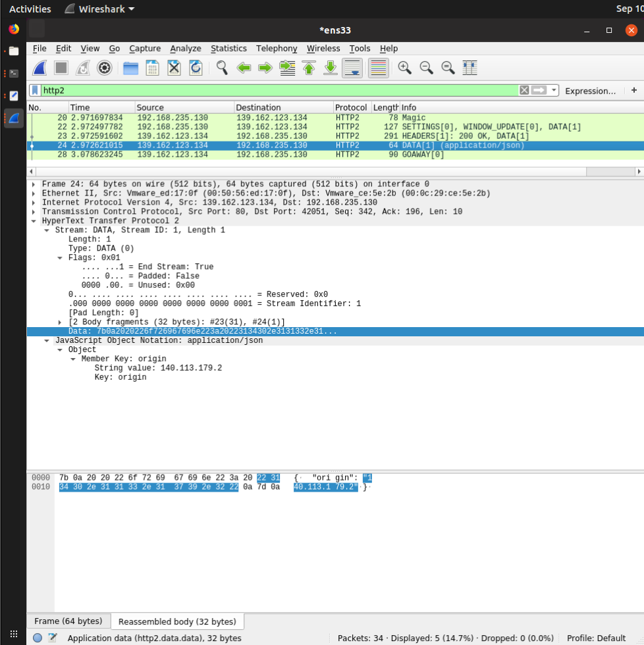Launch Firefox from the dock
Image resolution: width=644 pixels, height=645 pixels.
[14, 29]
